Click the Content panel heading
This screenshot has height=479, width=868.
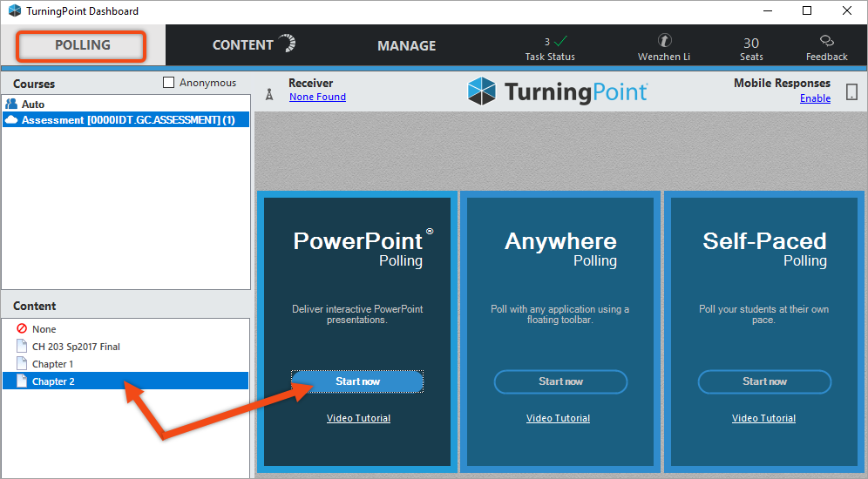point(34,306)
